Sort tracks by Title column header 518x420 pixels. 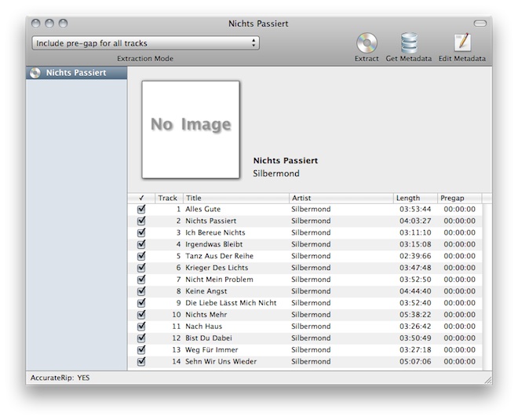coord(235,198)
